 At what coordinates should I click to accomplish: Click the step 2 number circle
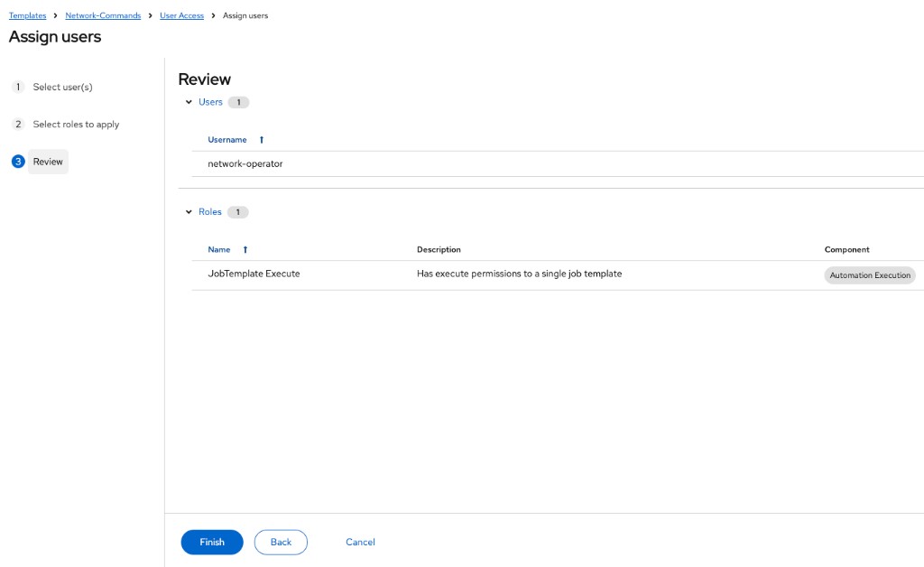18,124
